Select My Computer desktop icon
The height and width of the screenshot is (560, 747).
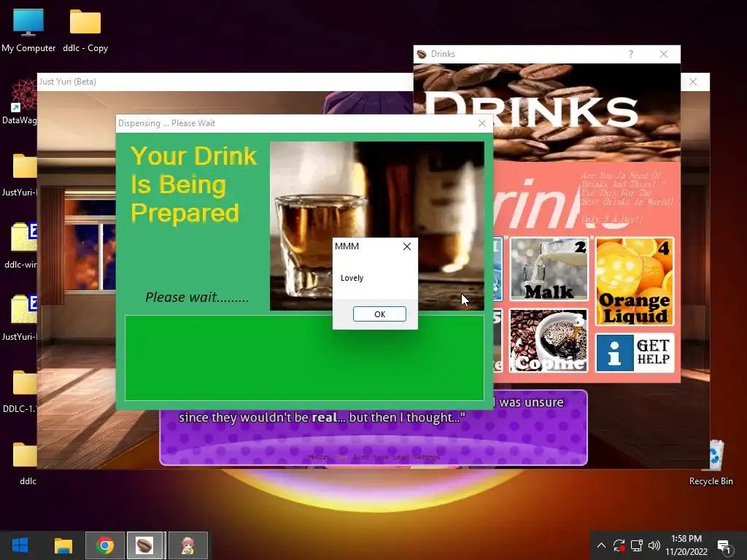click(28, 30)
